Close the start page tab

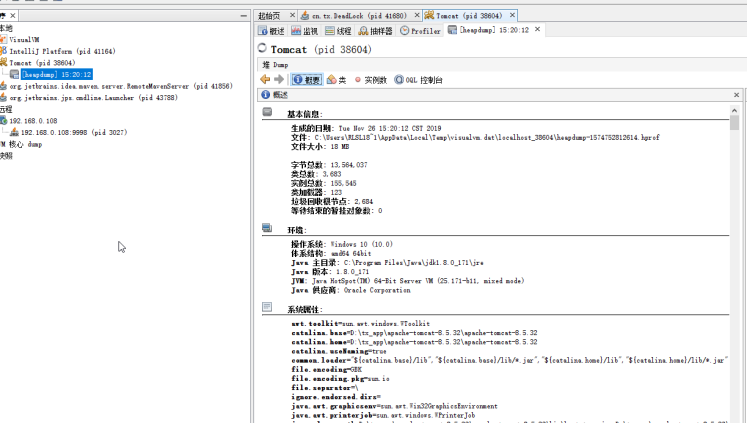pos(293,16)
